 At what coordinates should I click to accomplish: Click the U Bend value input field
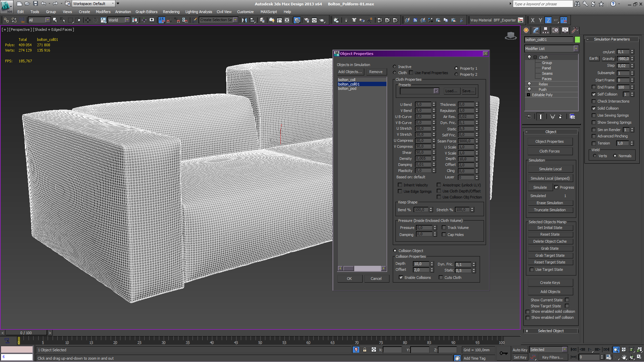point(422,104)
